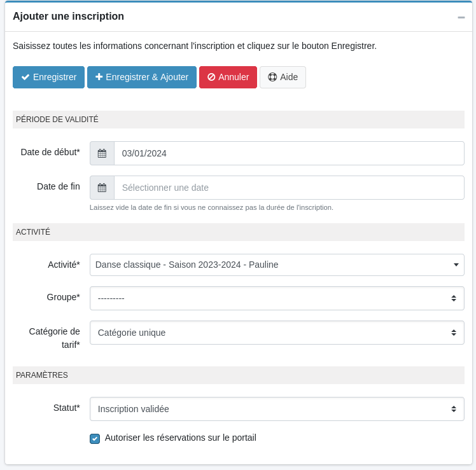Open calendar picker for Date de fin
The image size is (476, 470).
(102, 188)
